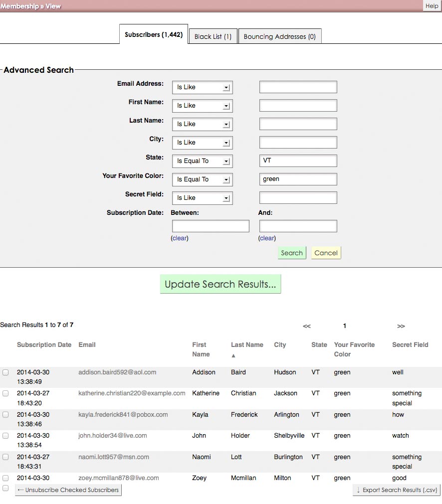Open Bouncing Addresses (0) tab

click(x=279, y=36)
